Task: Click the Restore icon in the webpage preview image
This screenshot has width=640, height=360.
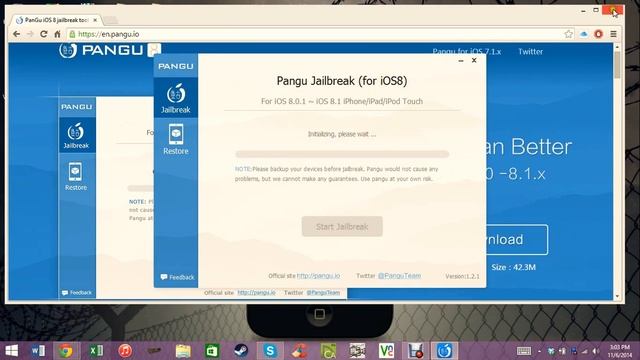Action: [76, 176]
